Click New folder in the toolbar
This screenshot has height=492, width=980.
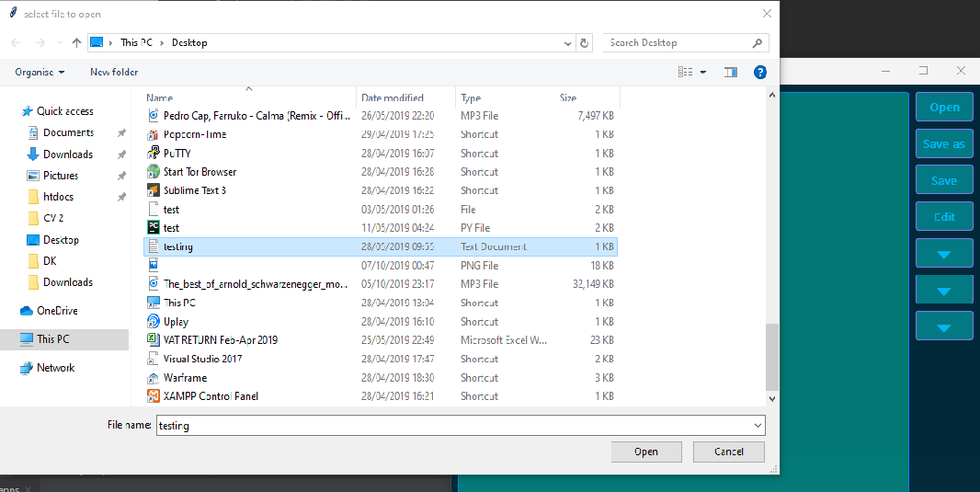(x=114, y=72)
